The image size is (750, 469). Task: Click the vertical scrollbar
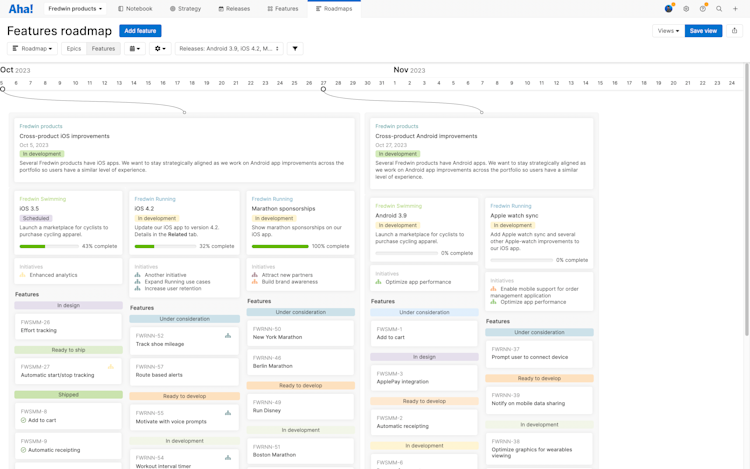(747, 199)
